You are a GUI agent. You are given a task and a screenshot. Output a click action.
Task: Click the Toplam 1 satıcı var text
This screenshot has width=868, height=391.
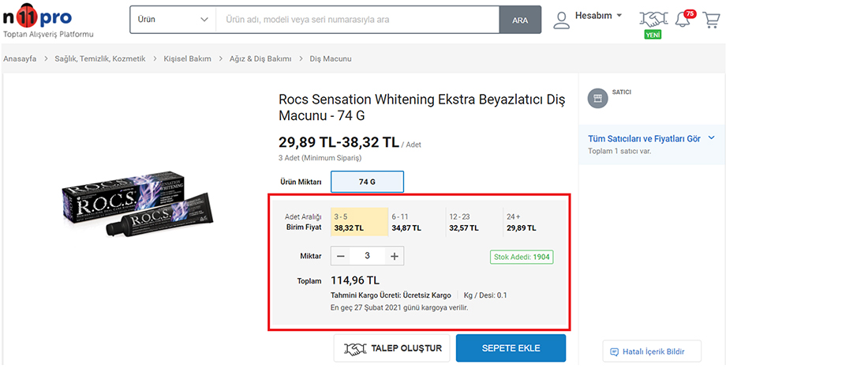(x=619, y=151)
